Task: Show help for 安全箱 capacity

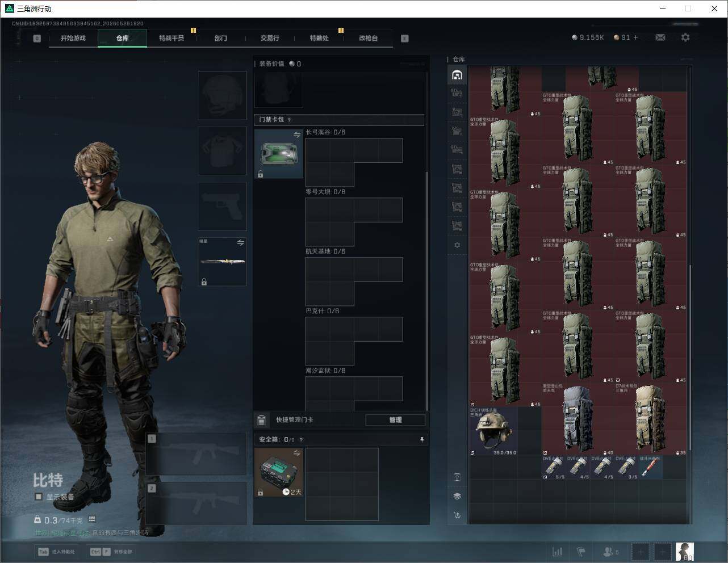Action: tap(301, 440)
